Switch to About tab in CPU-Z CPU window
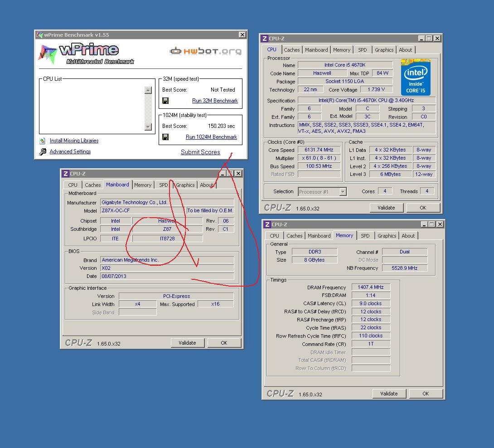Image resolution: width=494 pixels, height=448 pixels. [x=406, y=50]
